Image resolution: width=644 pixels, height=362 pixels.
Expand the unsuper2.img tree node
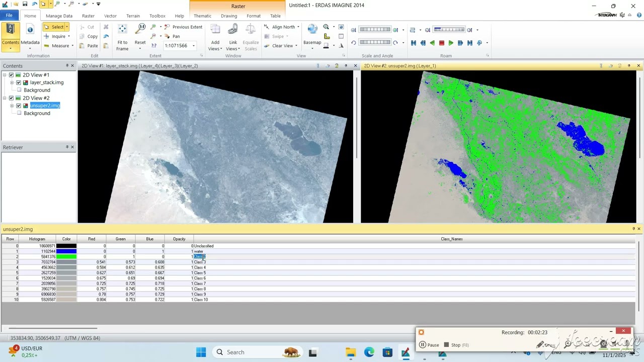click(x=12, y=106)
